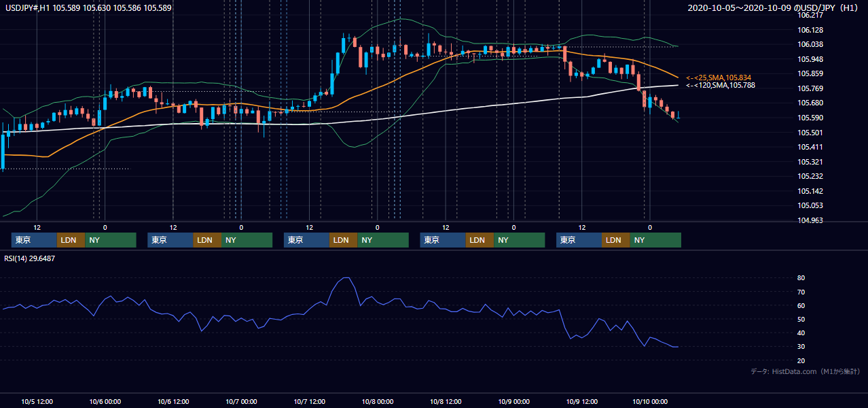
Task: Click the 10/7 12:00 date label
Action: click(x=310, y=402)
